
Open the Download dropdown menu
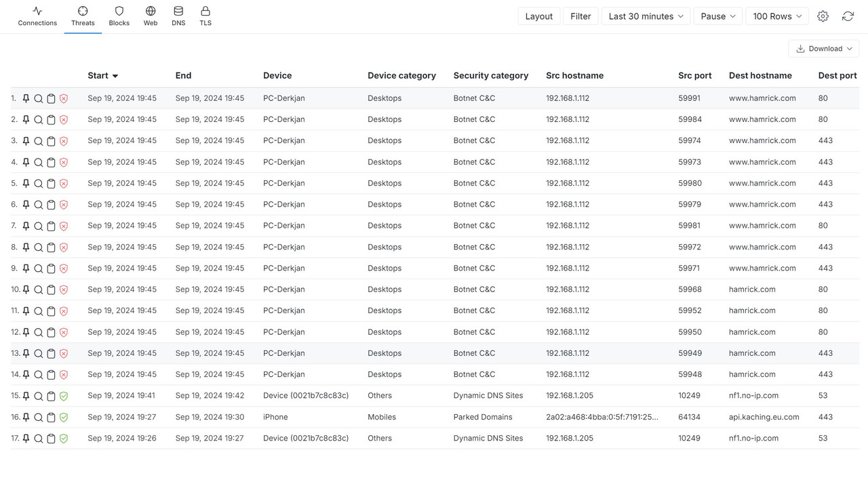click(x=824, y=49)
